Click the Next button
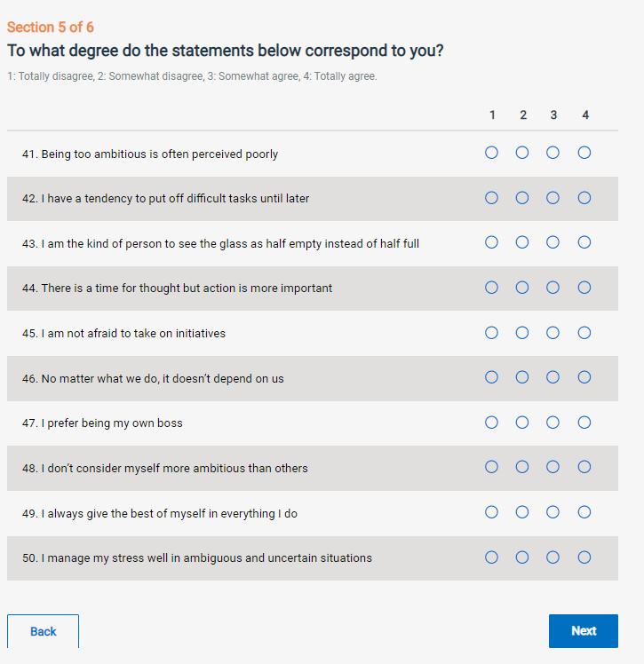644x664 pixels. [x=583, y=631]
